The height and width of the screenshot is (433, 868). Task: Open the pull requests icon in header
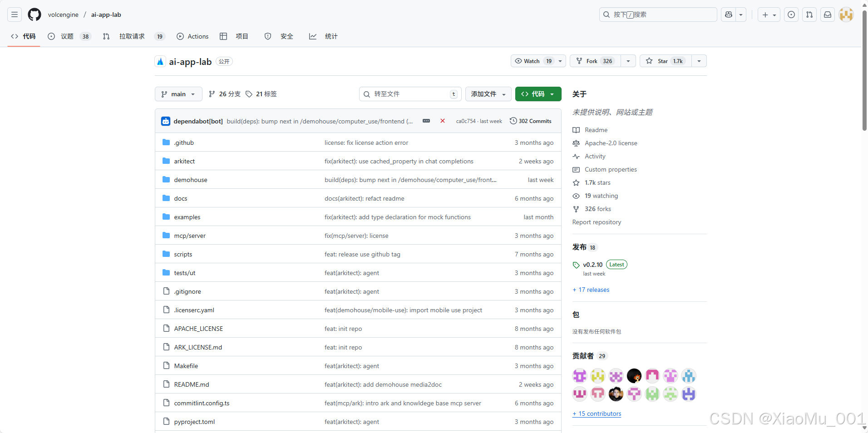[x=809, y=15]
